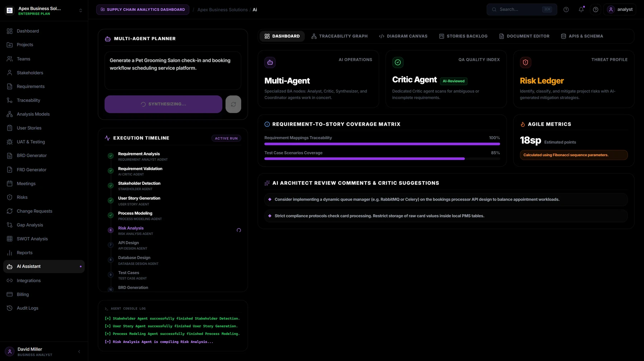The height and width of the screenshot is (361, 644).
Task: Click the Active Run badge
Action: (x=226, y=138)
